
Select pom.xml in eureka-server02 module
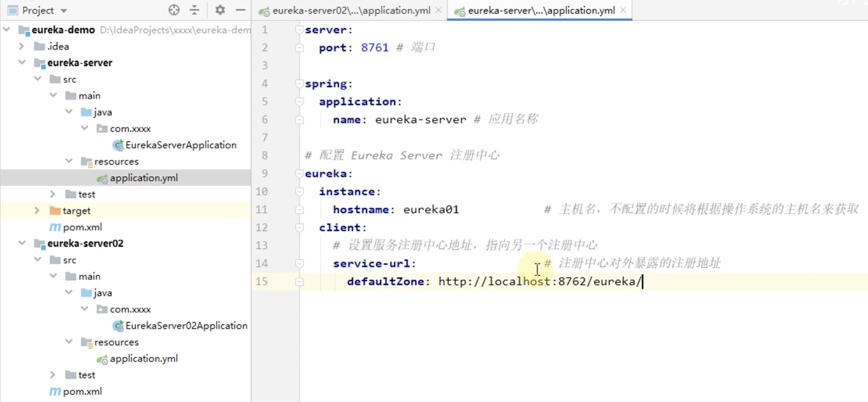[82, 391]
